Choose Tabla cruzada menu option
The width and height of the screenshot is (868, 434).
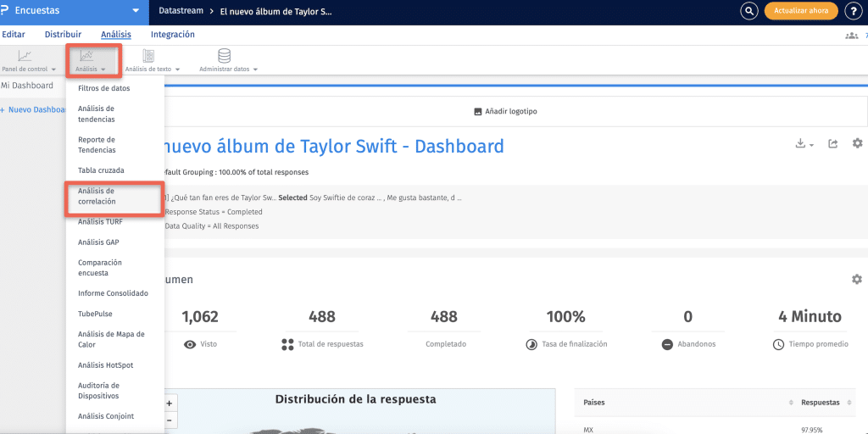[101, 170]
